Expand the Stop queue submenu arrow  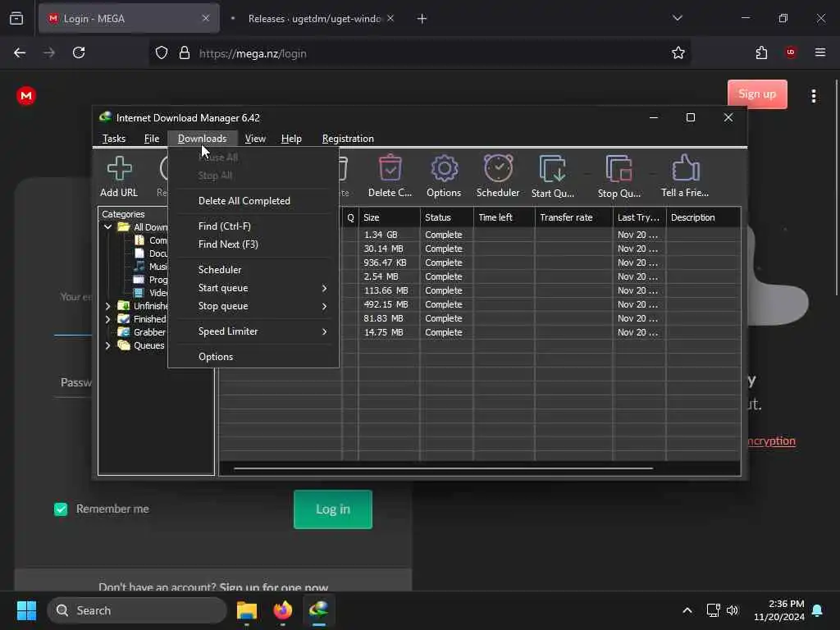(324, 307)
